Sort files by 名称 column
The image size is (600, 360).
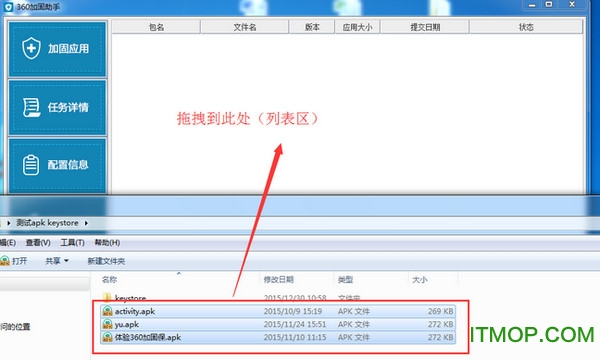pyautogui.click(x=109, y=280)
